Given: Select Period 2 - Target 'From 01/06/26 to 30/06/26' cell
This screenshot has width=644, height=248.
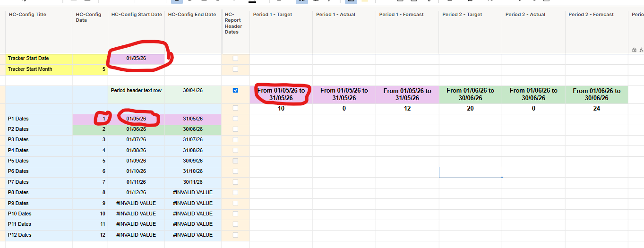Looking at the screenshot, I should pos(471,94).
